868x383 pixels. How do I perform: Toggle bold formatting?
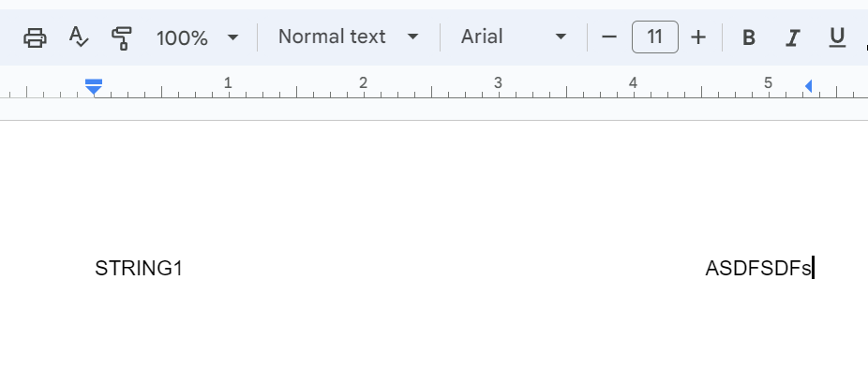749,37
